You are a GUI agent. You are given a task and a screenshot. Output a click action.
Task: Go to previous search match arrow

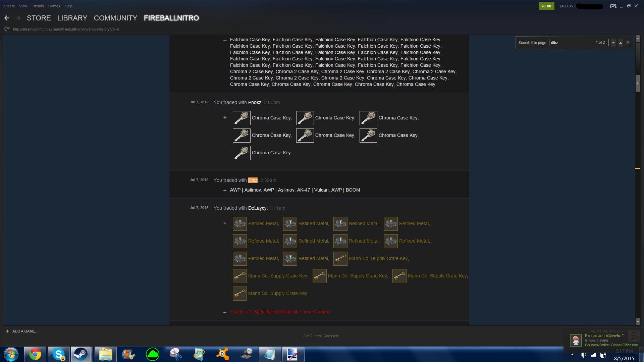621,43
